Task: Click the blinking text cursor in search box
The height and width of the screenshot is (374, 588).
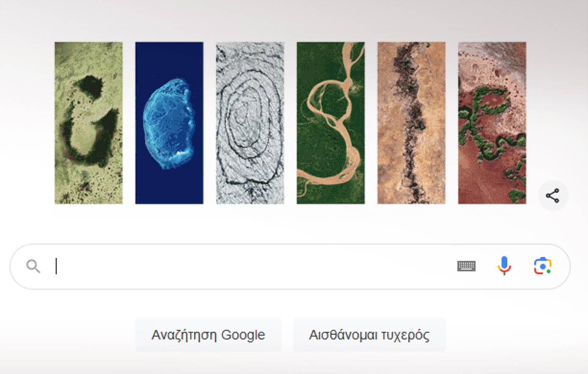Action: point(56,266)
